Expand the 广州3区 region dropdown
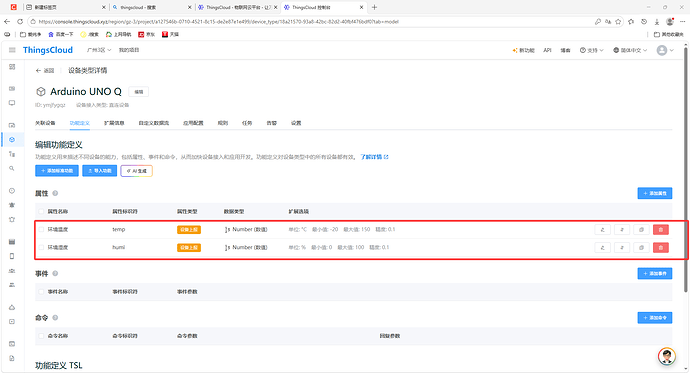Screen dimensions: 690x373 tap(99, 50)
